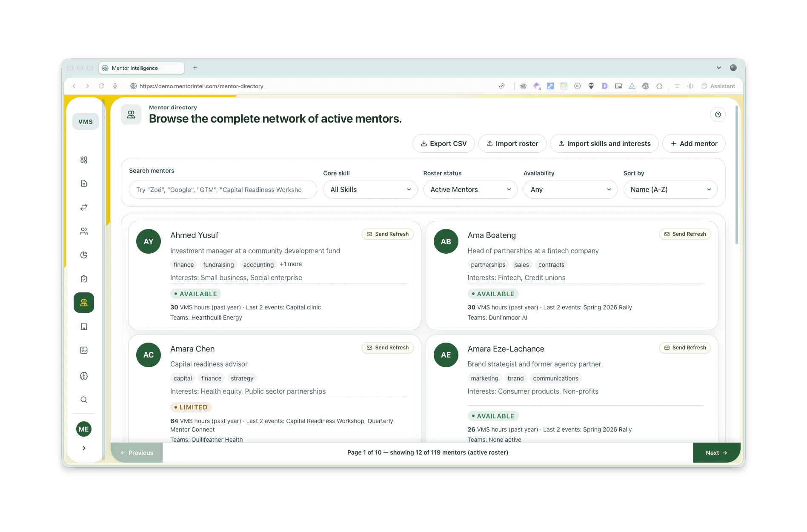Open the Sort by Name (A-Z) dropdown

(670, 189)
